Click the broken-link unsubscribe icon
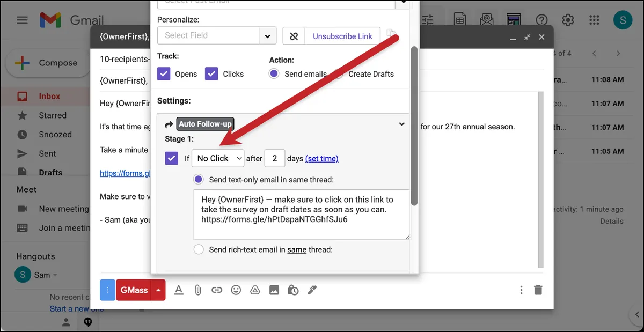644x332 pixels. pyautogui.click(x=294, y=36)
